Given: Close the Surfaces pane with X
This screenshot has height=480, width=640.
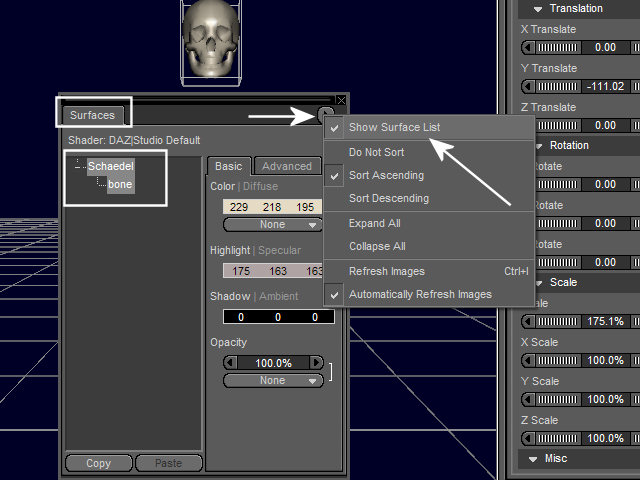Looking at the screenshot, I should (341, 100).
